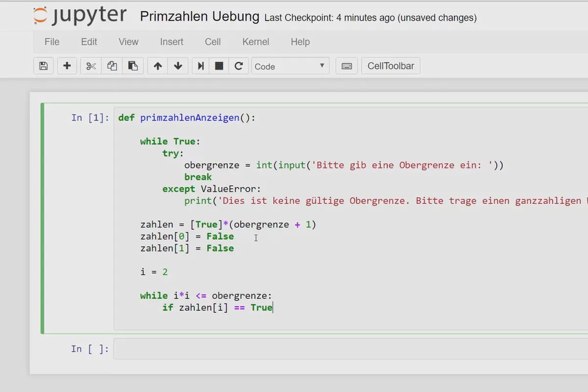The image size is (588, 392).
Task: Select the In [1] cell prompt
Action: 90,118
